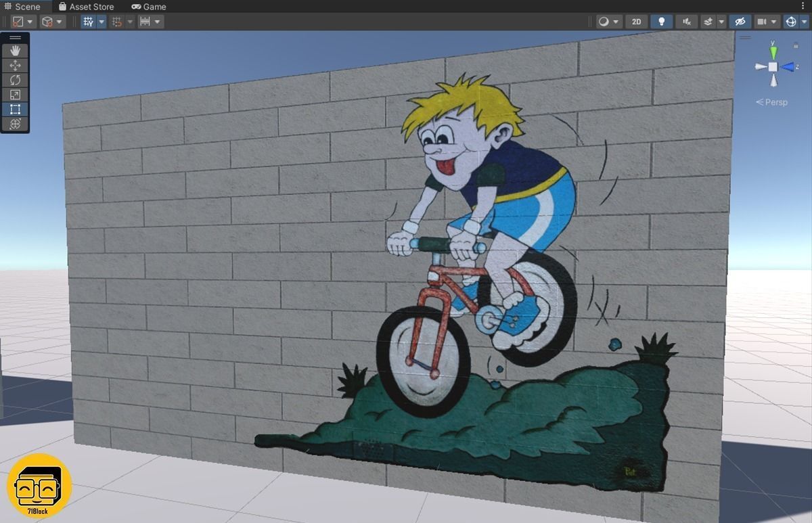This screenshot has width=812, height=523.
Task: Expand the grid snapping settings arrow
Action: 131,22
